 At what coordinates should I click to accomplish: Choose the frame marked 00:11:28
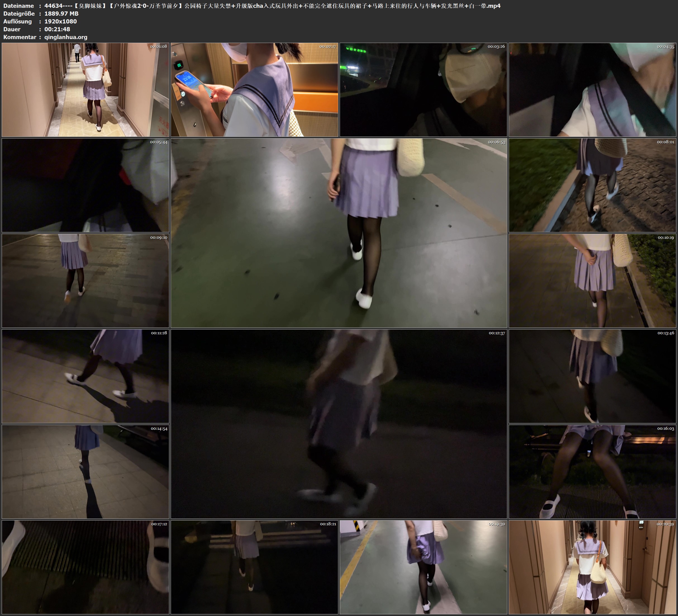pyautogui.click(x=85, y=376)
